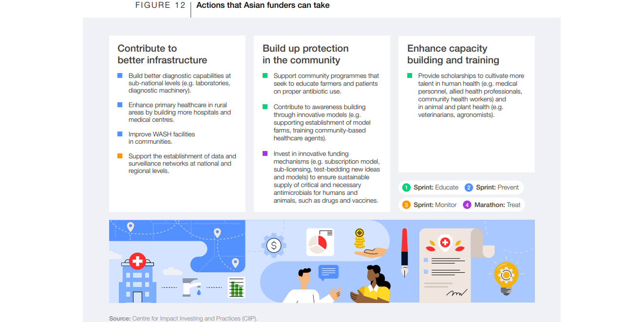Image resolution: width=644 pixels, height=322 pixels.
Task: Click the signature scribble on the certificate
Action: (x=456, y=293)
